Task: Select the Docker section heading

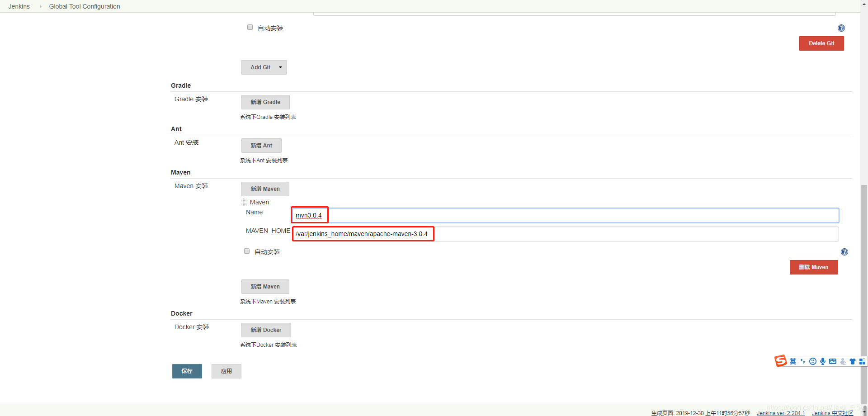Action: tap(182, 313)
